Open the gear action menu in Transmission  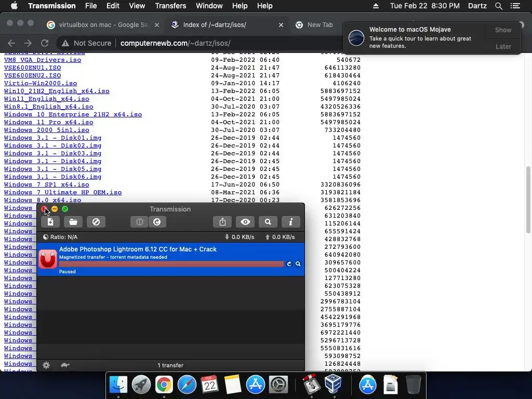click(46, 365)
